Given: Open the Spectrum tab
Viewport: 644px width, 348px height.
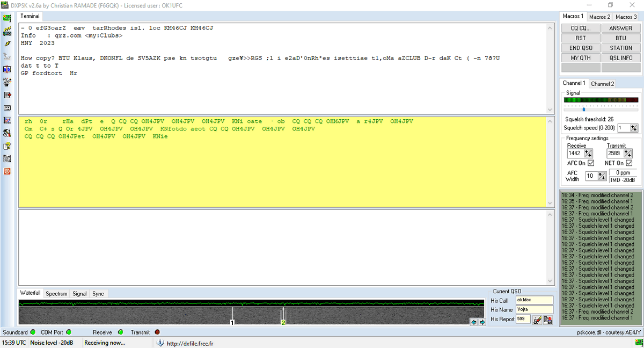Looking at the screenshot, I should pyautogui.click(x=56, y=294).
